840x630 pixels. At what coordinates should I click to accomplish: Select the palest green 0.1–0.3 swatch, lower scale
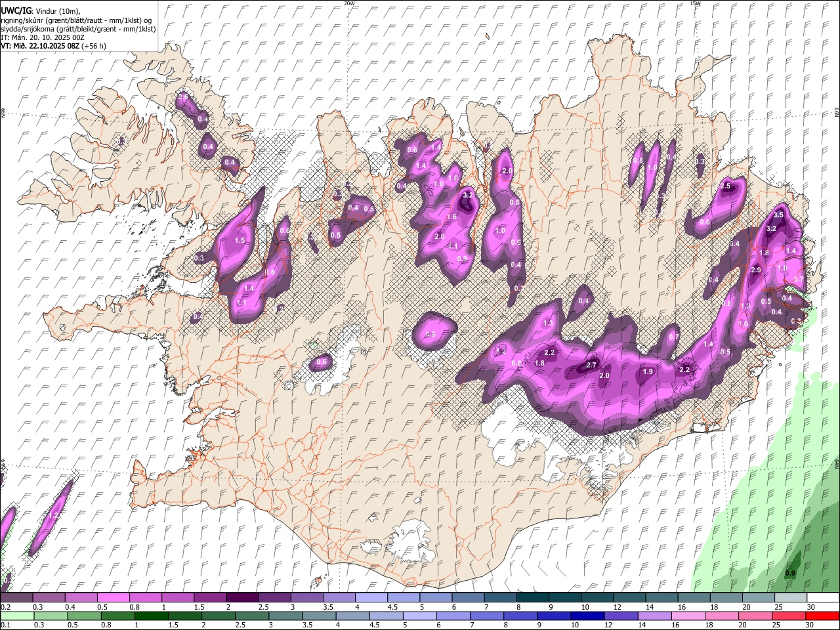pyautogui.click(x=17, y=616)
